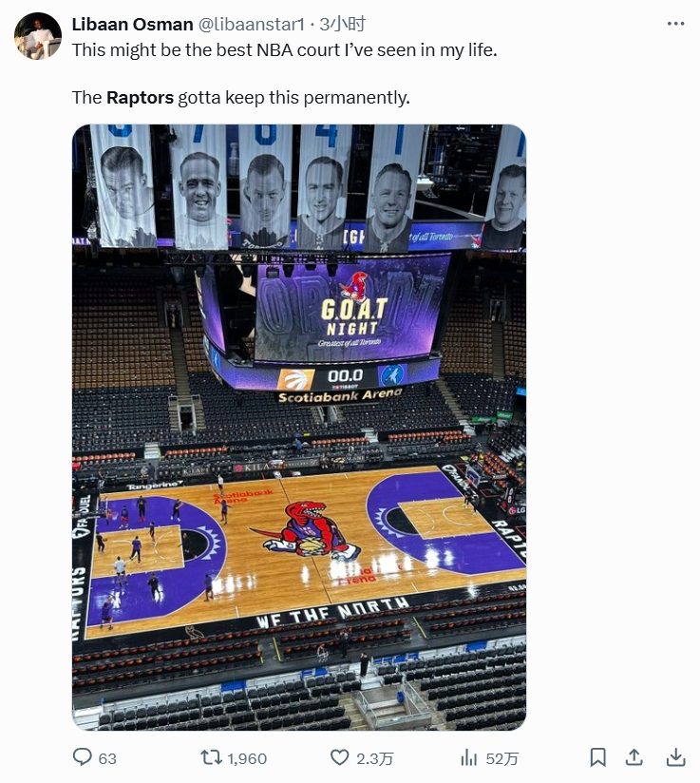Bookmark this tweet
Screen dimensions: 700x783
tap(597, 757)
